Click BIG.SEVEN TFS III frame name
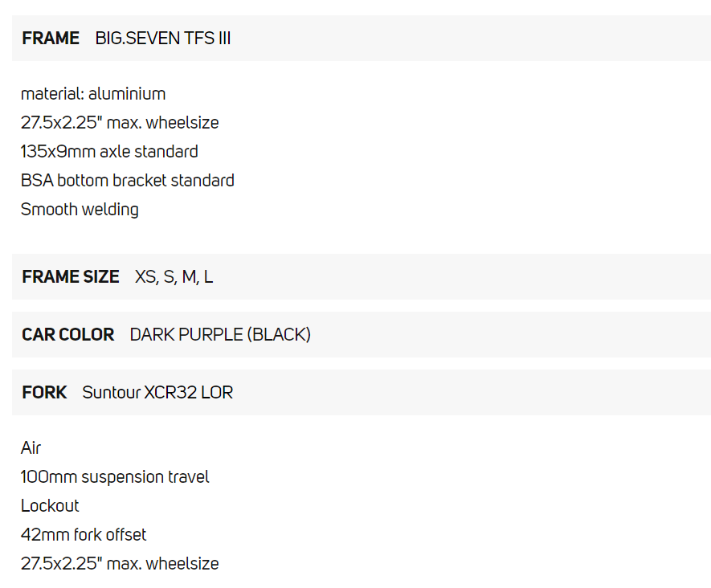Image resolution: width=711 pixels, height=588 pixels. (x=163, y=38)
